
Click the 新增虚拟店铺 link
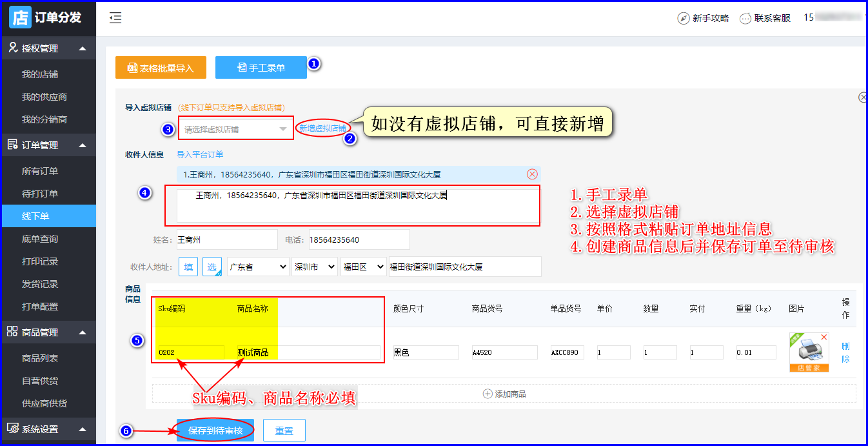pyautogui.click(x=322, y=128)
